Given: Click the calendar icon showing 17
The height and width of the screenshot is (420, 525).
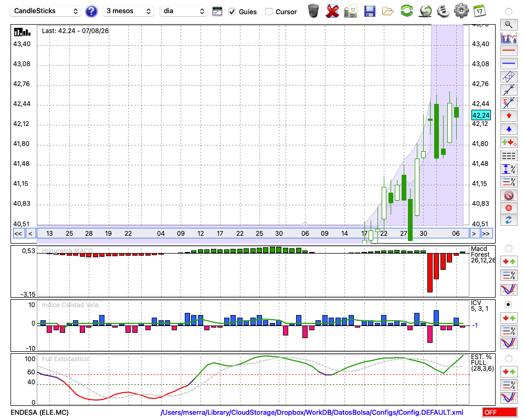Looking at the screenshot, I should 480,11.
